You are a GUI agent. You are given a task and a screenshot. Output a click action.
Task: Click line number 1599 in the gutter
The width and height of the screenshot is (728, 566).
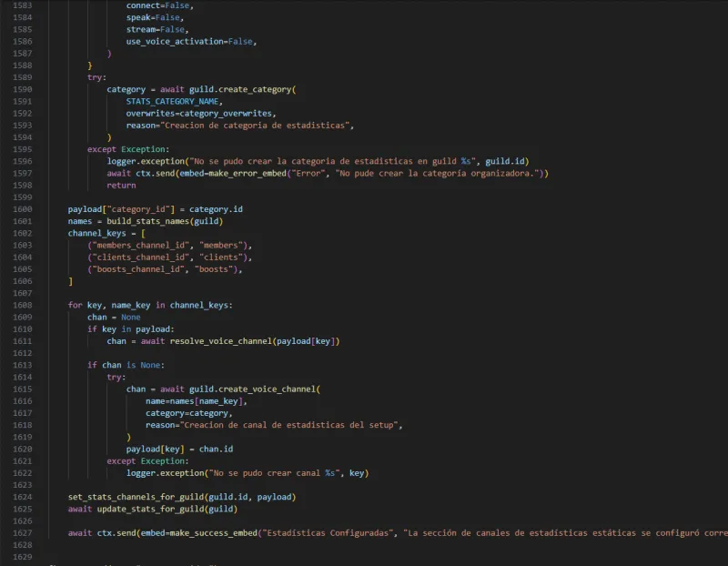click(22, 197)
